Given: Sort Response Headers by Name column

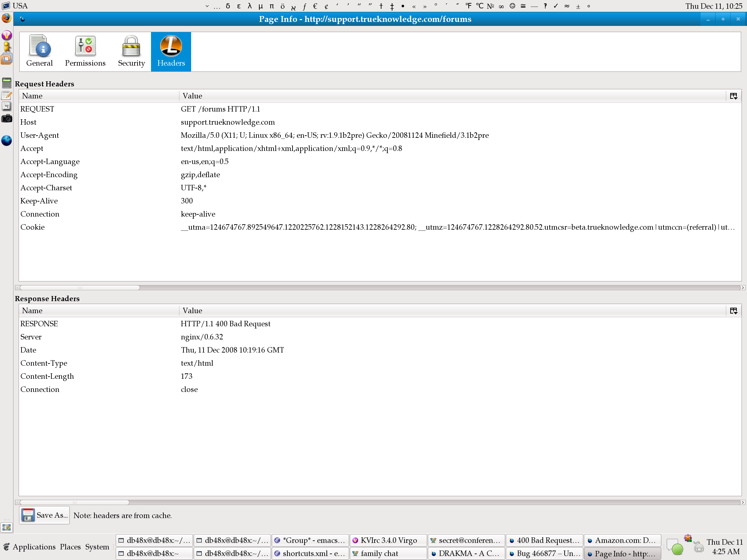Looking at the screenshot, I should click(99, 311).
